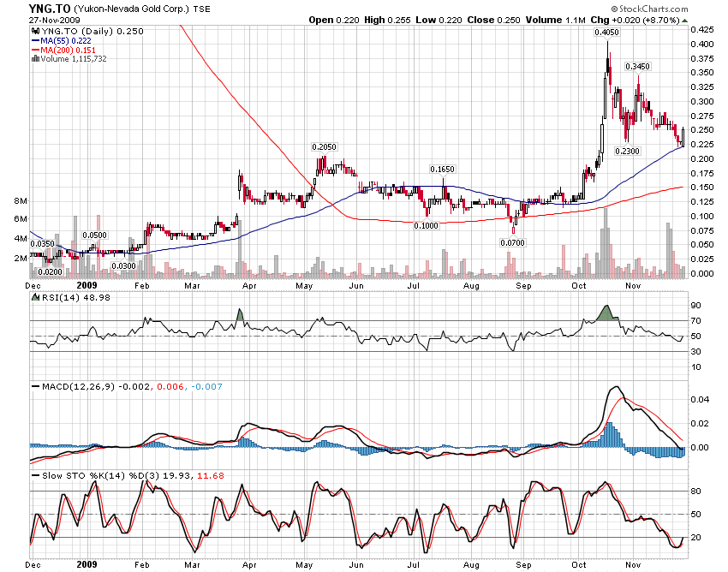Click the (Yukon-Nevada Gold Corp.) company name
Screen dimensions: 728x572
pyautogui.click(x=131, y=9)
